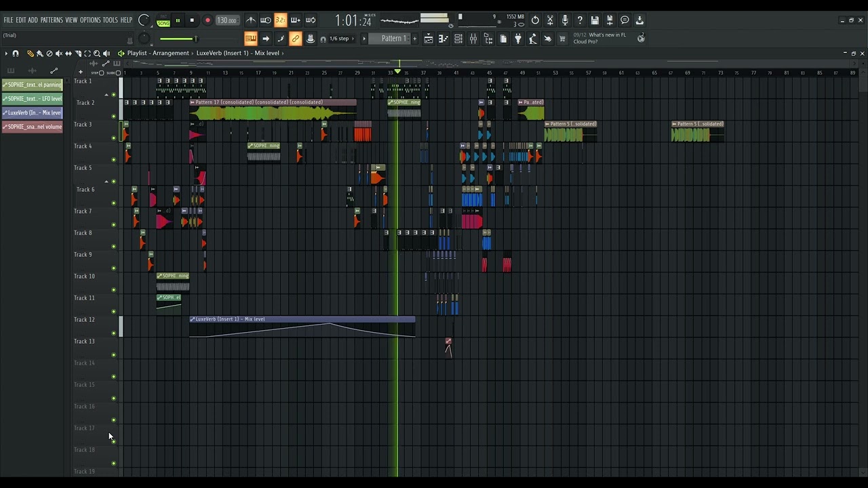
Task: Select the playlist mute tool
Action: (58, 53)
